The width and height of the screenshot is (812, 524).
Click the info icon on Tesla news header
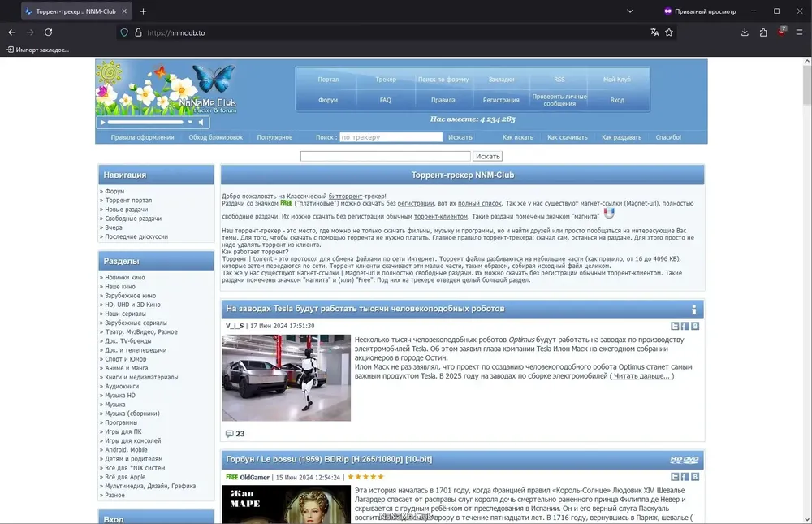(x=694, y=310)
